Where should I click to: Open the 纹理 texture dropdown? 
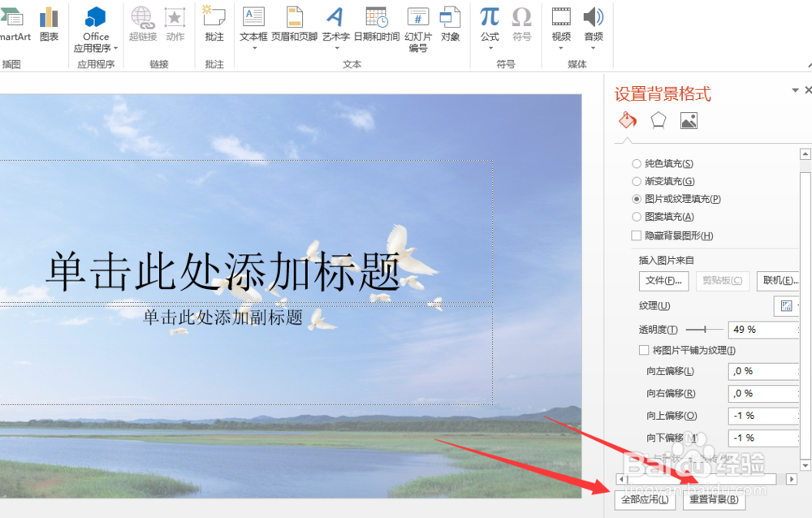(x=786, y=305)
